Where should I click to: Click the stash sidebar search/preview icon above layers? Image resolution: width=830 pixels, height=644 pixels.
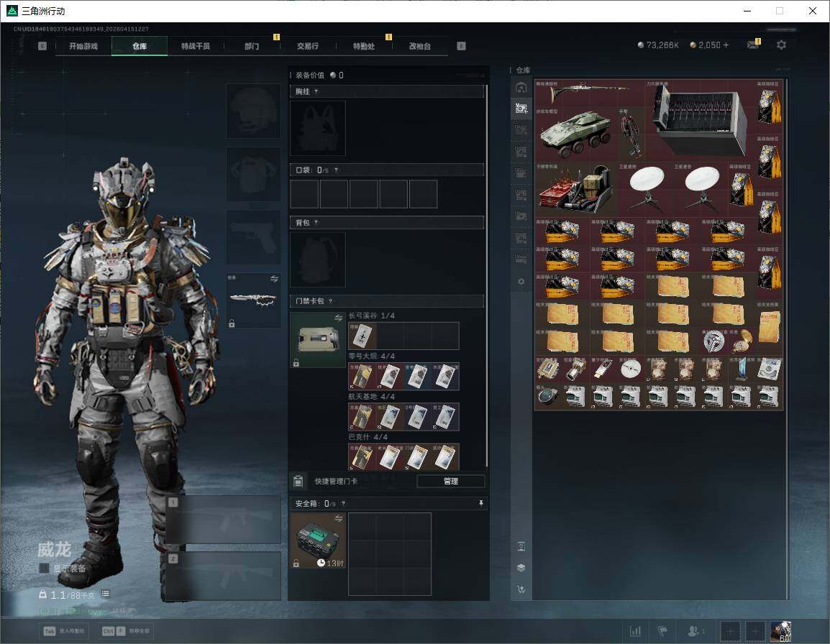521,546
